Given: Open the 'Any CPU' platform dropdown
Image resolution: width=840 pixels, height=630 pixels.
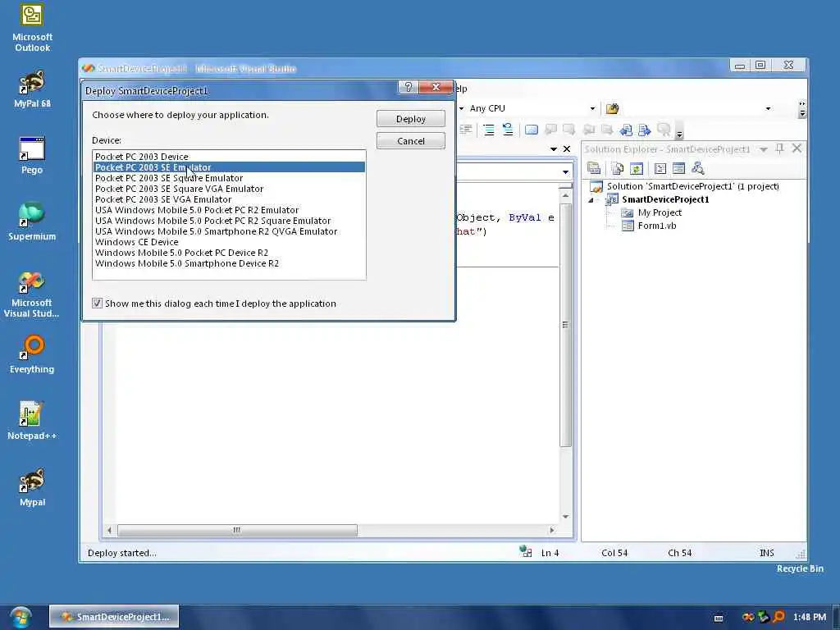Looking at the screenshot, I should (x=592, y=108).
